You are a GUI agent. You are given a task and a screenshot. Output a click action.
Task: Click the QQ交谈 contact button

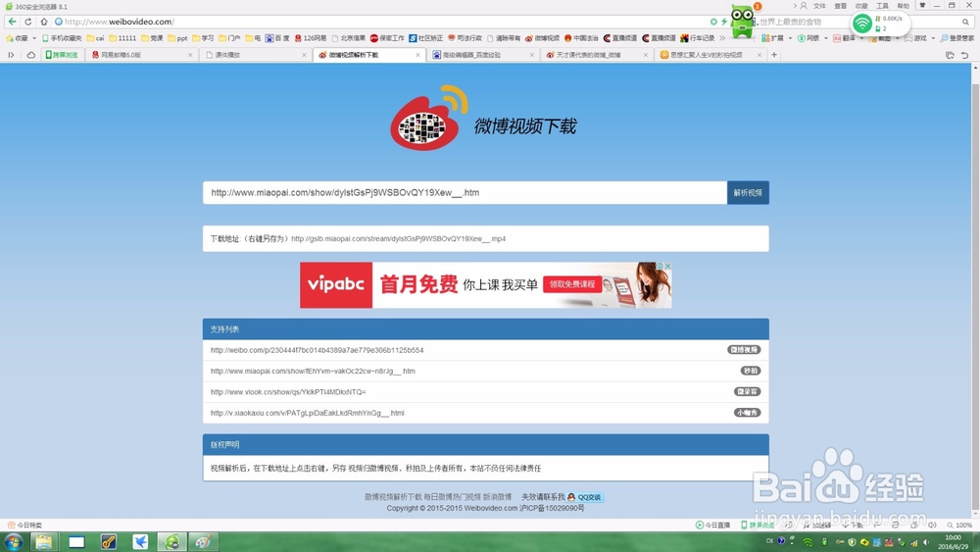(586, 497)
